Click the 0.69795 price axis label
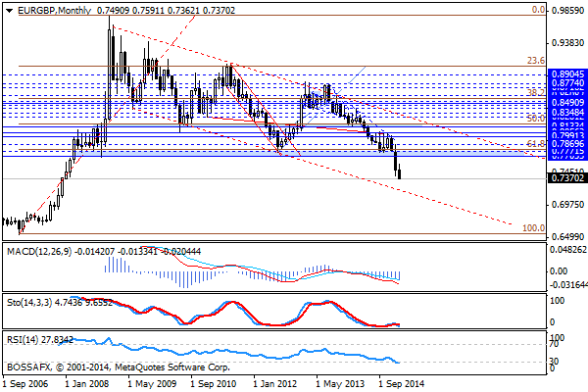This screenshot has height=392, width=588. click(567, 205)
